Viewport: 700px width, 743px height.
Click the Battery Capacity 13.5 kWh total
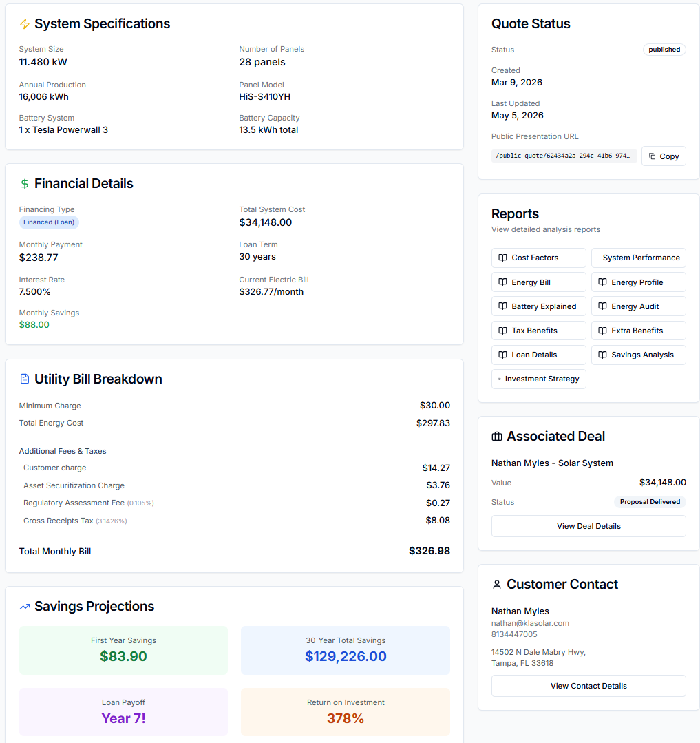pos(268,130)
